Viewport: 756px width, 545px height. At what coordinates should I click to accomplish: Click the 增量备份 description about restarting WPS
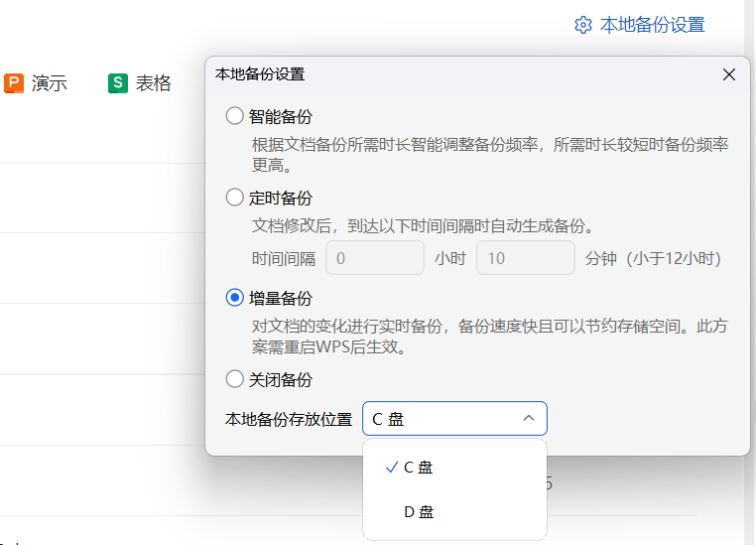(489, 337)
